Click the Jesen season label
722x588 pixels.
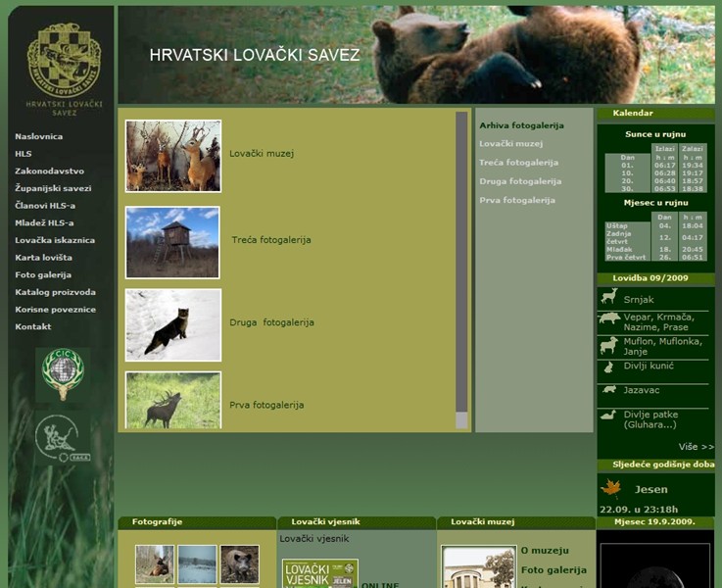(651, 489)
